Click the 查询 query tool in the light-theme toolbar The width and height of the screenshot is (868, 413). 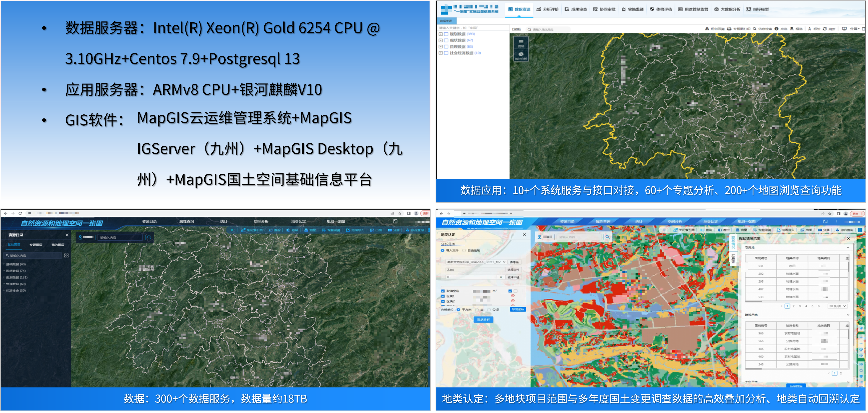point(706,230)
